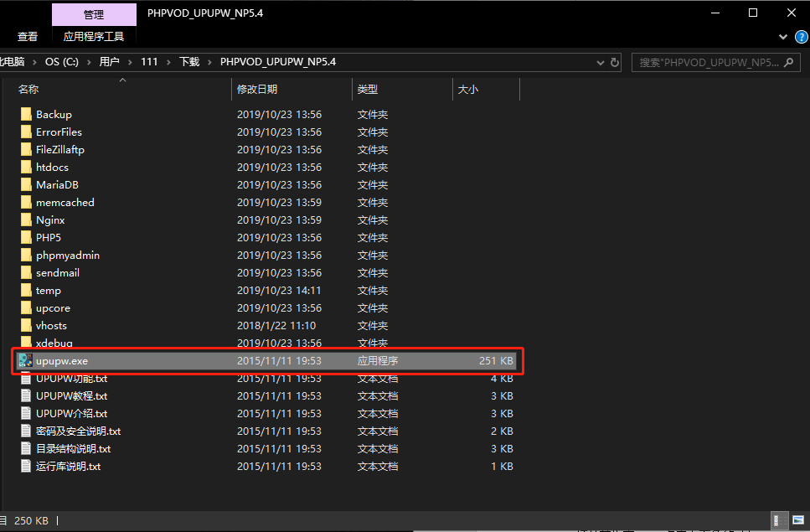
Task: Click the 2019/10/23 14:11 date of temp
Action: [x=279, y=291]
